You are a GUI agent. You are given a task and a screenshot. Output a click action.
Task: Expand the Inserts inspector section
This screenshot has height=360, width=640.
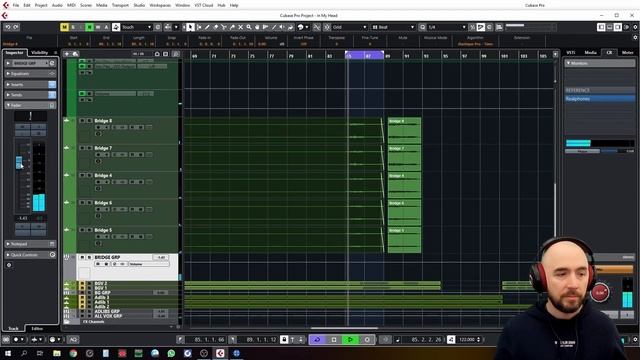coord(30,84)
